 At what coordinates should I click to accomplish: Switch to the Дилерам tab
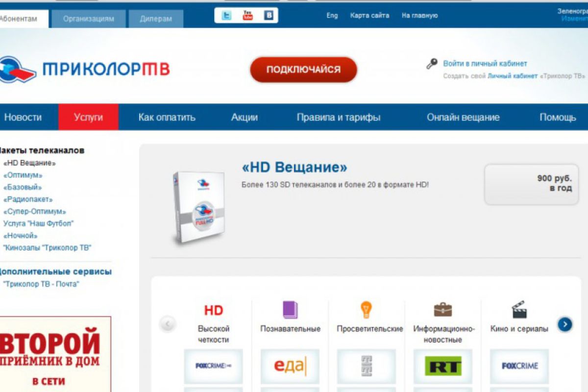click(156, 19)
